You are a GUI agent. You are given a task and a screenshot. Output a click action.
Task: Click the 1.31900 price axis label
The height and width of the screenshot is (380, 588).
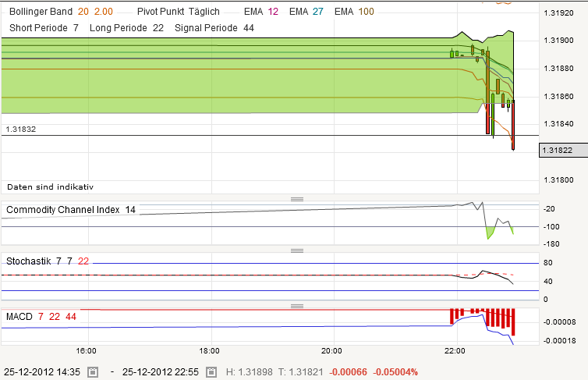[x=558, y=41]
